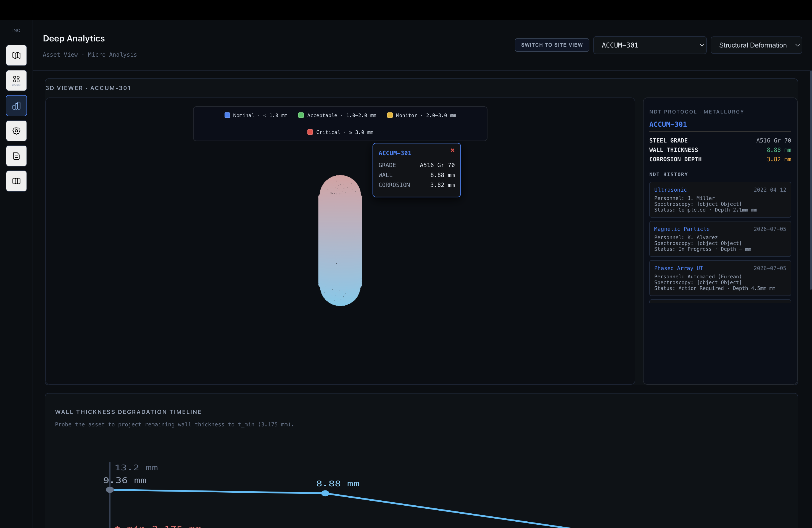
Task: Click the 13.2 mm axis label
Action: coord(136,468)
